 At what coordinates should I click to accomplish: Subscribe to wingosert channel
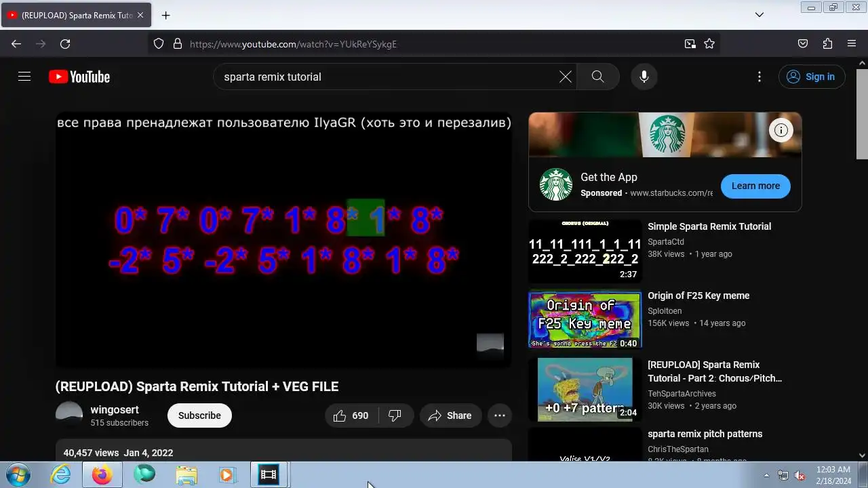(x=199, y=415)
